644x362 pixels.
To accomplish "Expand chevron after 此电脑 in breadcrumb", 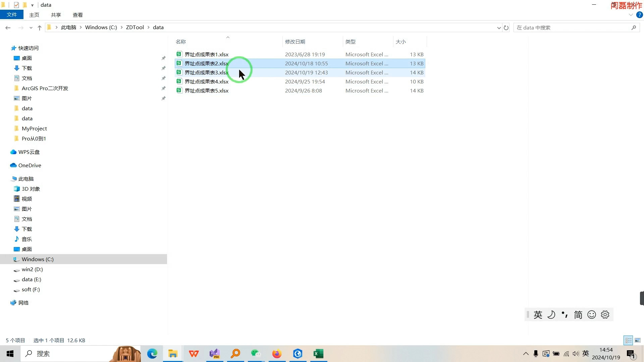I will coord(80,27).
